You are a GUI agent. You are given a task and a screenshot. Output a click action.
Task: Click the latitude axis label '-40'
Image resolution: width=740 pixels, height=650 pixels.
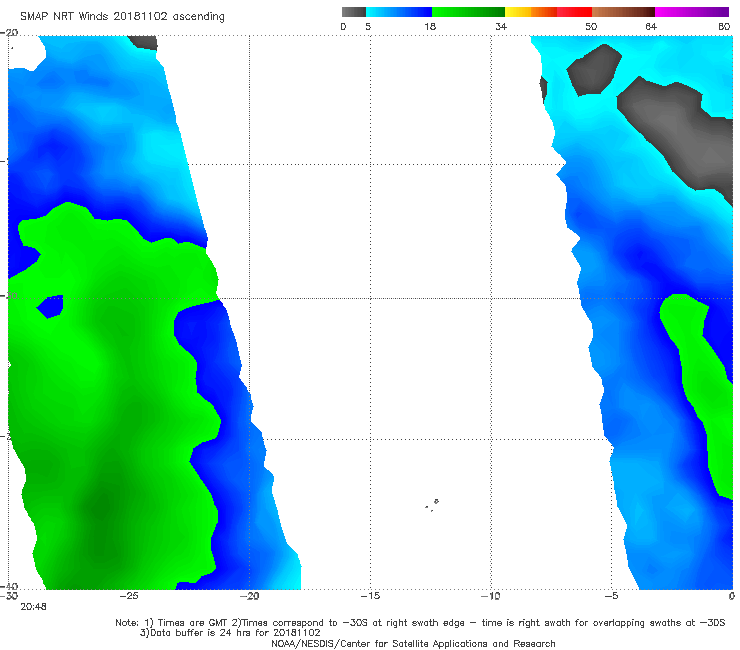click(x=9, y=586)
